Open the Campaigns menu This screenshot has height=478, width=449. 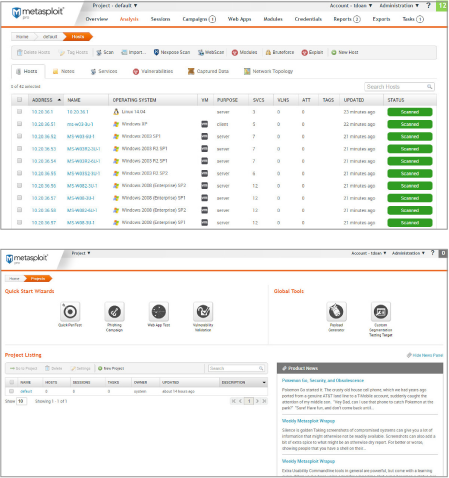199,19
